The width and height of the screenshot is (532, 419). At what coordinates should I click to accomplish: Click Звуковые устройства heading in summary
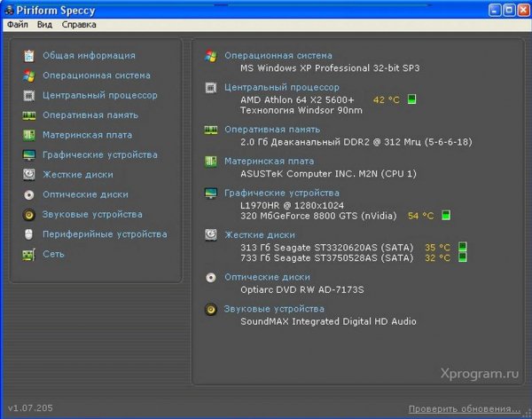(x=274, y=309)
